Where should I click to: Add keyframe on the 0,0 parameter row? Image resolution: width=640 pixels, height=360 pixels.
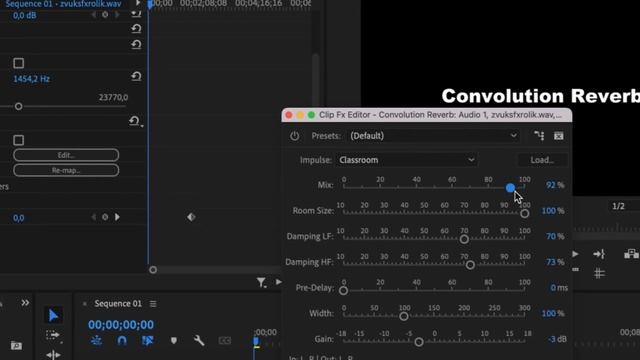(x=105, y=217)
